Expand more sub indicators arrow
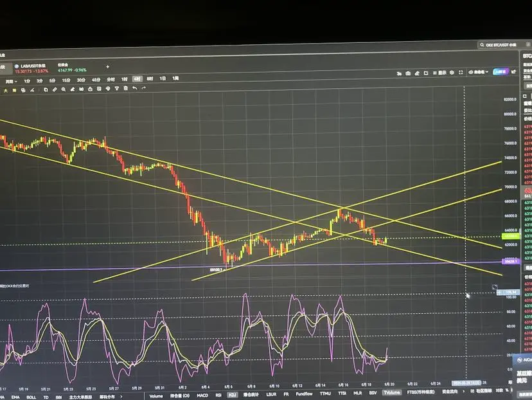 [463, 392]
